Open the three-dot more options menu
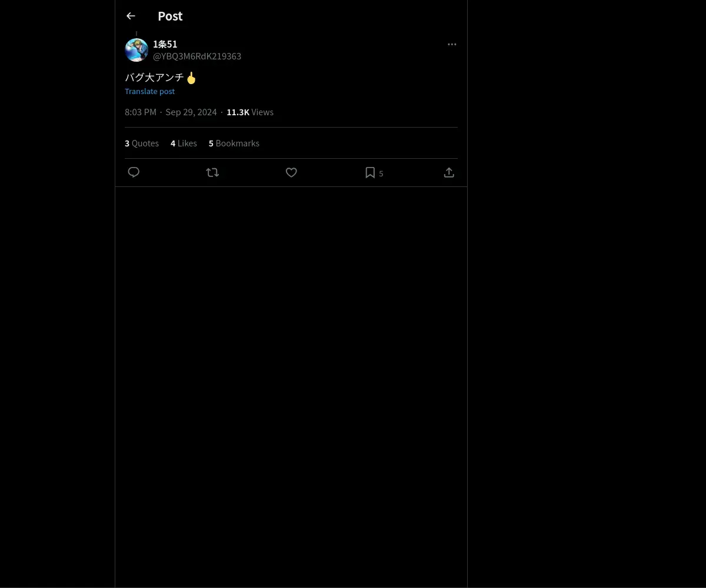Image resolution: width=706 pixels, height=588 pixels. pos(452,44)
